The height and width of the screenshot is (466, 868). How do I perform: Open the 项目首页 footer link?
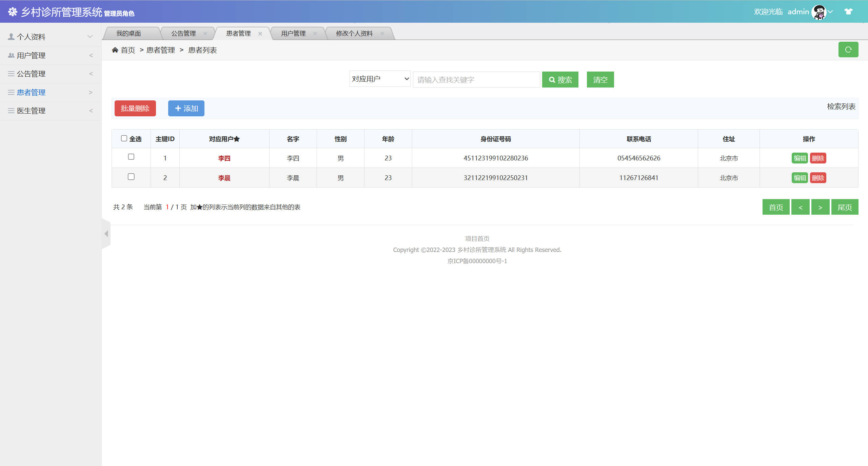coord(476,238)
